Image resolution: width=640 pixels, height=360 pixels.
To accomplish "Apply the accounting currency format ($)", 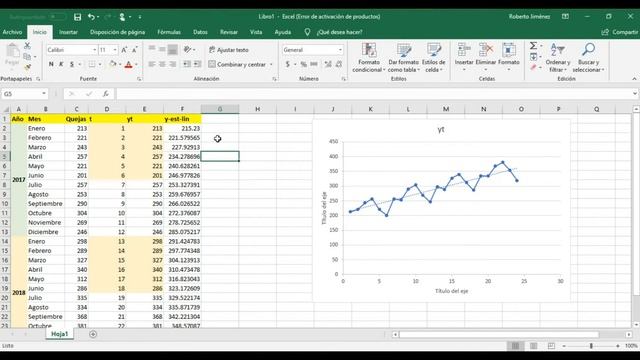I will point(288,64).
